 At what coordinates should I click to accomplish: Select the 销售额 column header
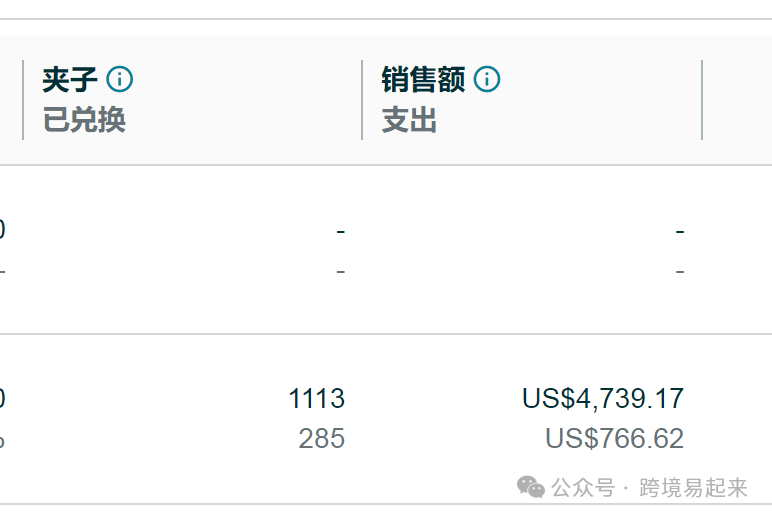pos(423,80)
